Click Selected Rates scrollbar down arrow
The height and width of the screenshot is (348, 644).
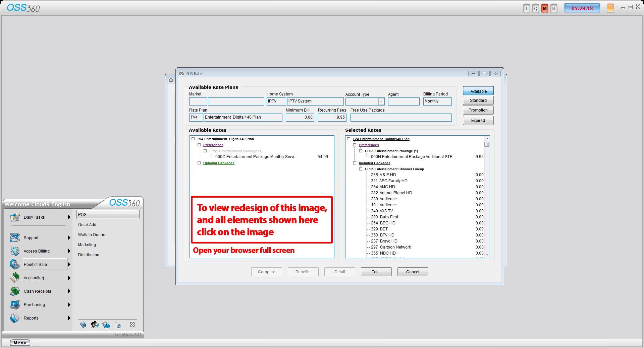point(487,255)
